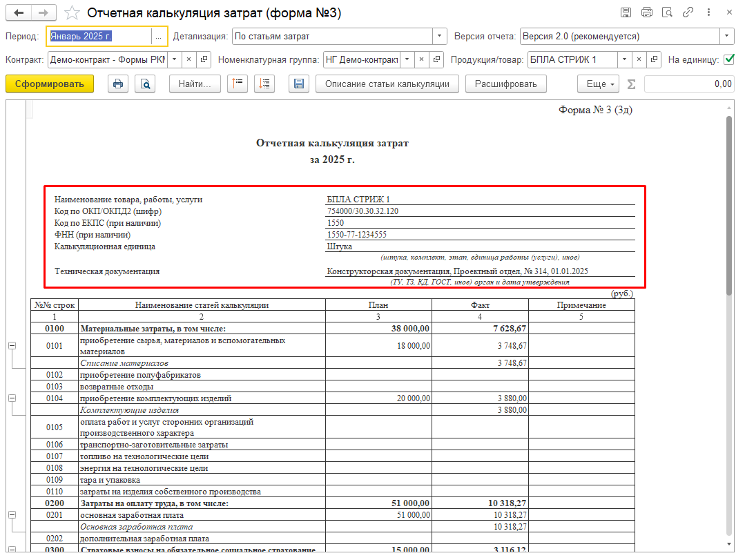Add report to favorites with star icon
This screenshot has height=560, width=745.
(x=72, y=13)
